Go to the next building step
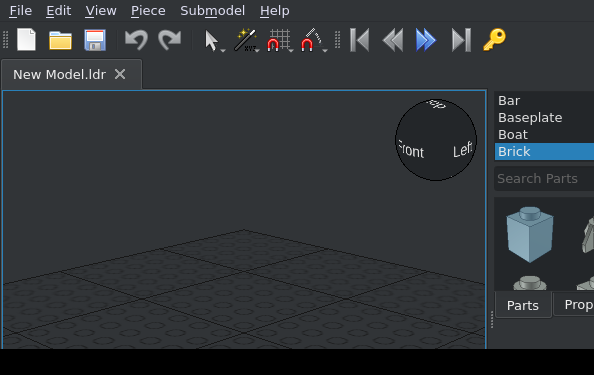This screenshot has width=594, height=375. tap(426, 40)
